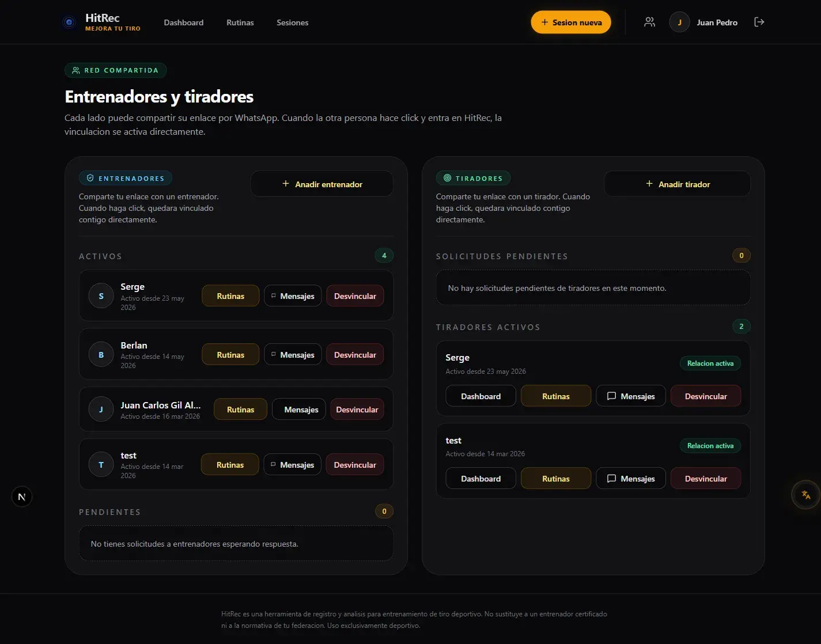The width and height of the screenshot is (821, 644).
Task: Click the test trainer avatar T
Action: 101,465
